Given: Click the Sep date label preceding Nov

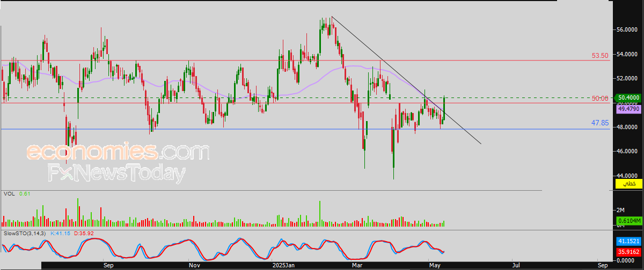Looking at the screenshot, I should pyautogui.click(x=107, y=265).
